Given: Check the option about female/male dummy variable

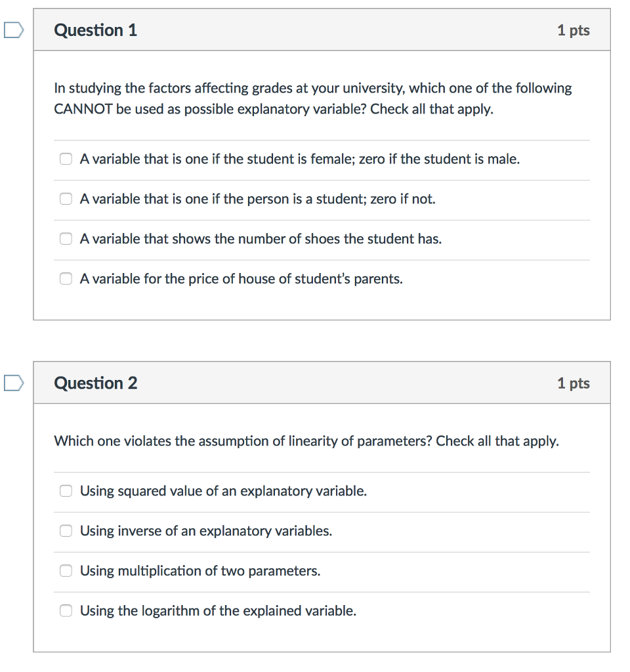Looking at the screenshot, I should (66, 159).
